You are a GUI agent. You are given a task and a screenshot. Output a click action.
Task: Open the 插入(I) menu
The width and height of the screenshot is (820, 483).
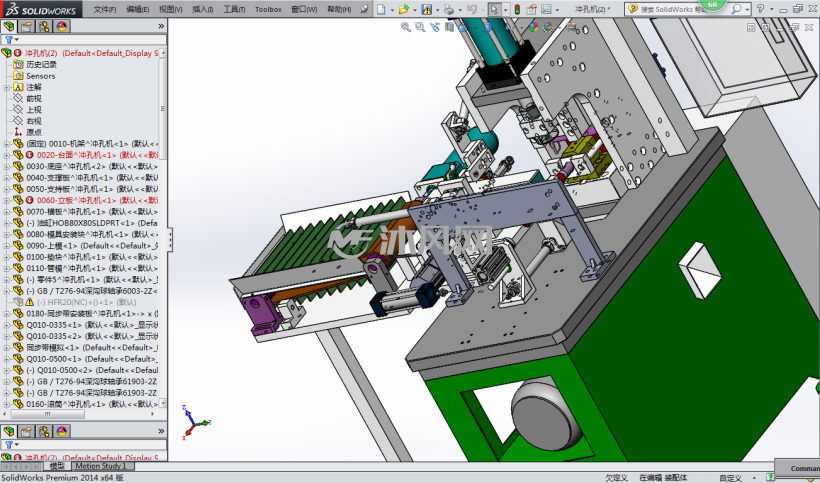click(x=203, y=9)
